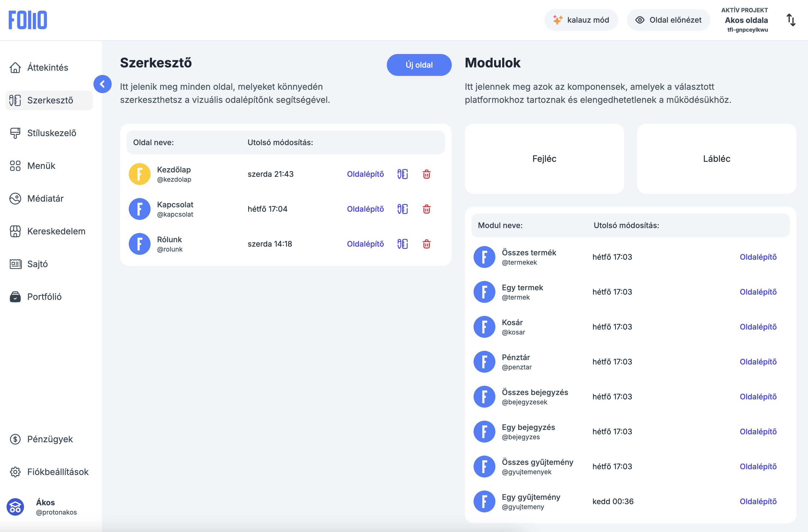The image size is (808, 532).
Task: Collapse the sidebar with chevron button
Action: click(103, 84)
